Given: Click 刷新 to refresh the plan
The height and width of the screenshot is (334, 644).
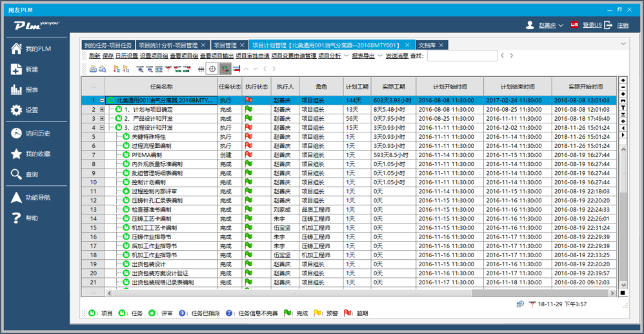Looking at the screenshot, I should coord(94,56).
